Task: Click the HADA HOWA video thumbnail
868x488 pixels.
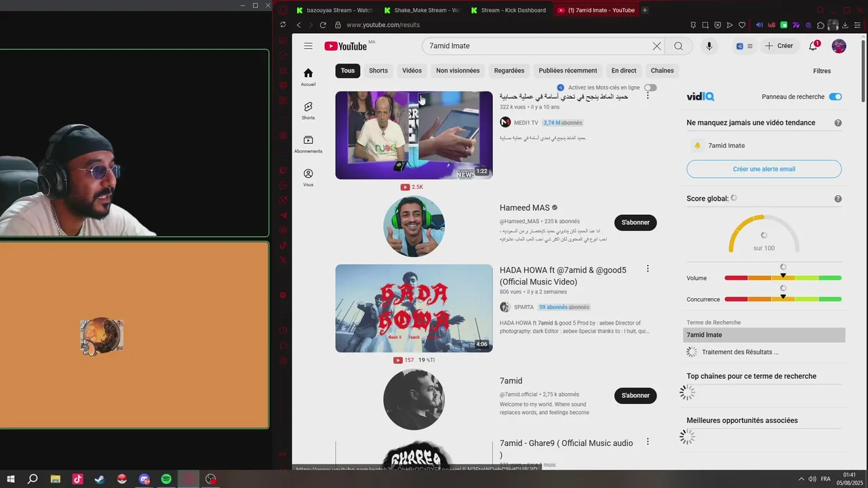Action: pyautogui.click(x=414, y=308)
